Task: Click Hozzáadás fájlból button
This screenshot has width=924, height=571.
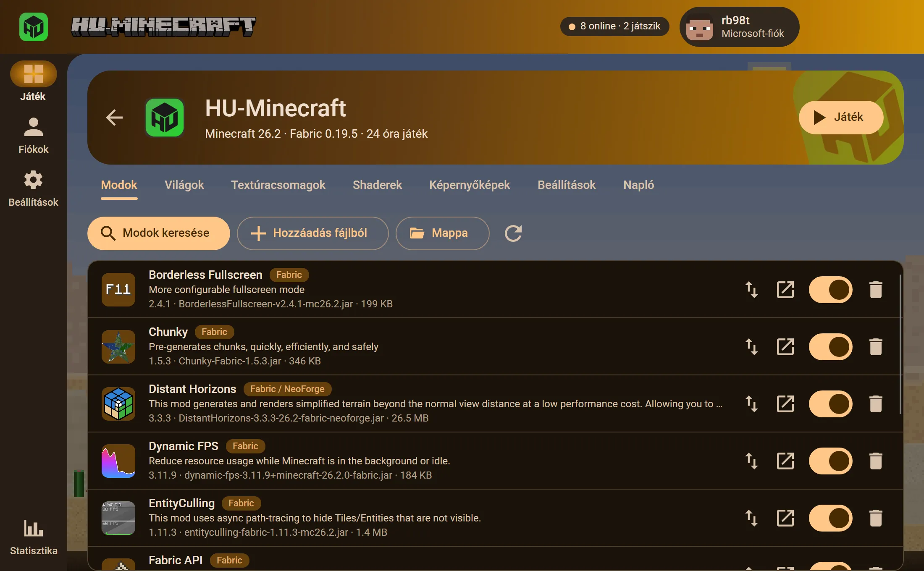Action: click(x=313, y=233)
